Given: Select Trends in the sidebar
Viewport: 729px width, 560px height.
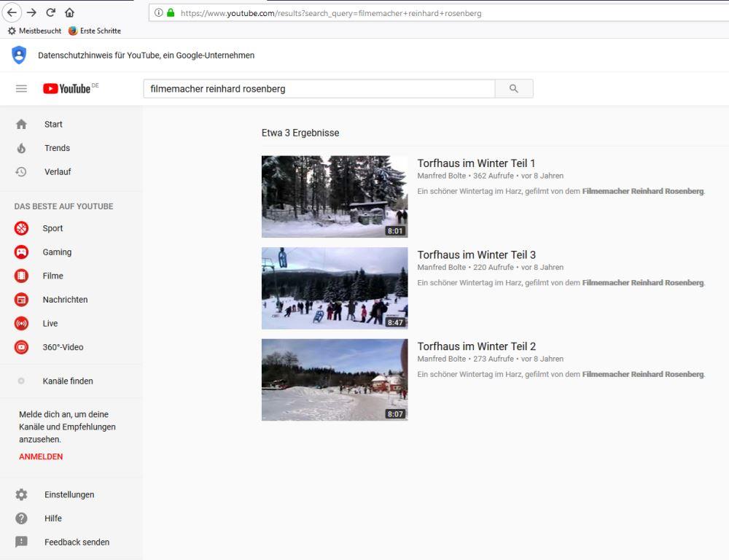Looking at the screenshot, I should (57, 148).
